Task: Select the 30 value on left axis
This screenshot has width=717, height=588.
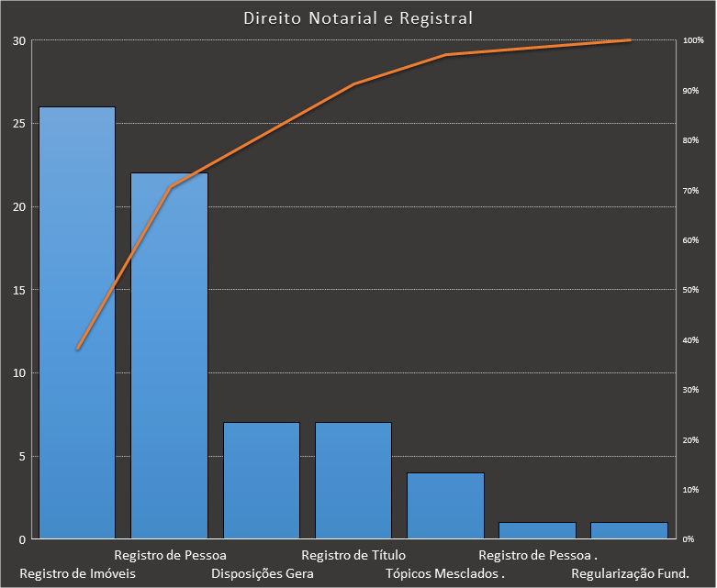Action: point(19,40)
